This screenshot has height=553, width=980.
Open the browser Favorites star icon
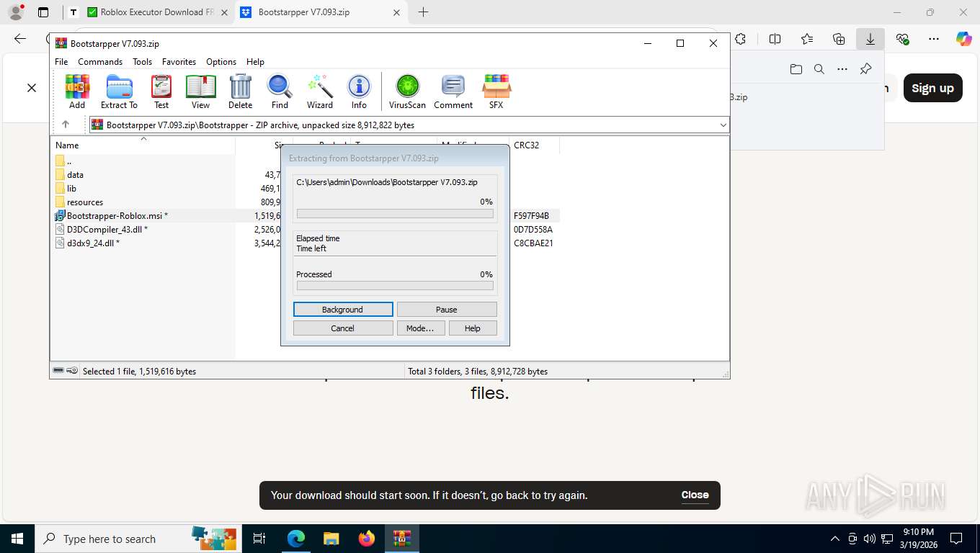click(x=807, y=39)
